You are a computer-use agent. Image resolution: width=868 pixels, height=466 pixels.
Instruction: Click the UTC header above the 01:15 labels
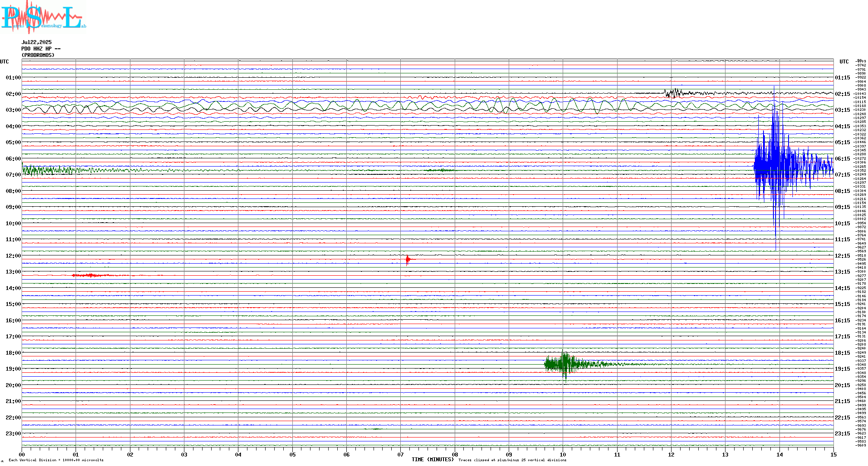coord(844,62)
